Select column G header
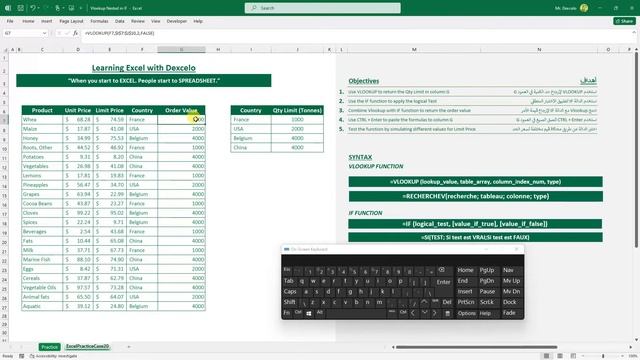 point(181,49)
